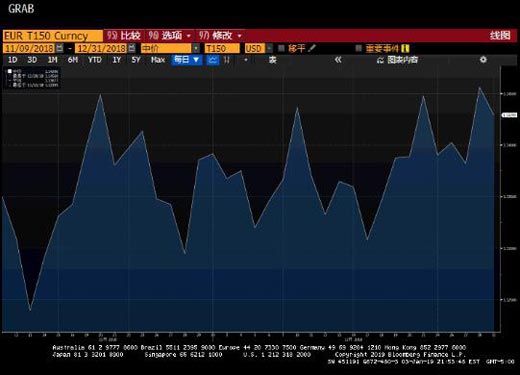Open the 96) 选项 menu
Viewport: 520px width, 375px height.
tap(169, 35)
